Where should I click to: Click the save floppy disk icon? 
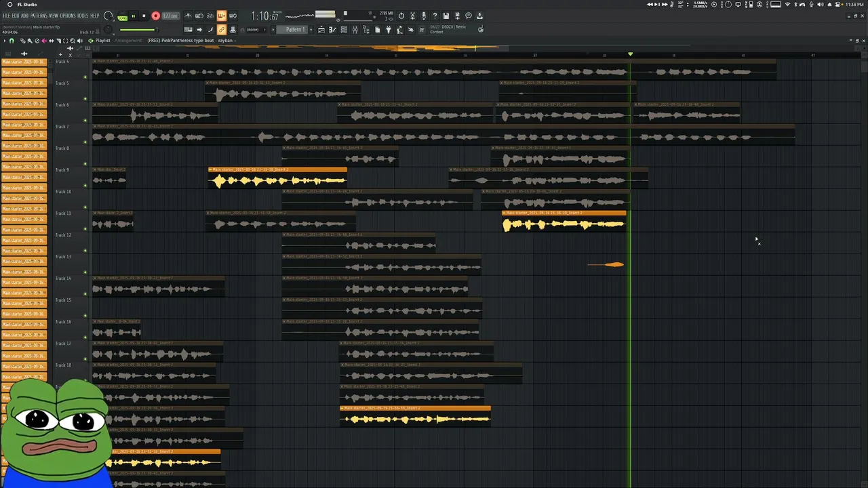[x=446, y=16]
